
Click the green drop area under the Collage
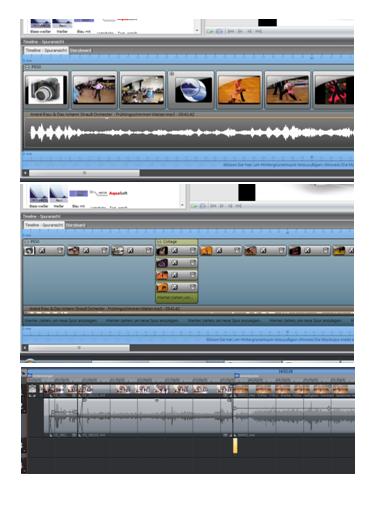coord(177,297)
